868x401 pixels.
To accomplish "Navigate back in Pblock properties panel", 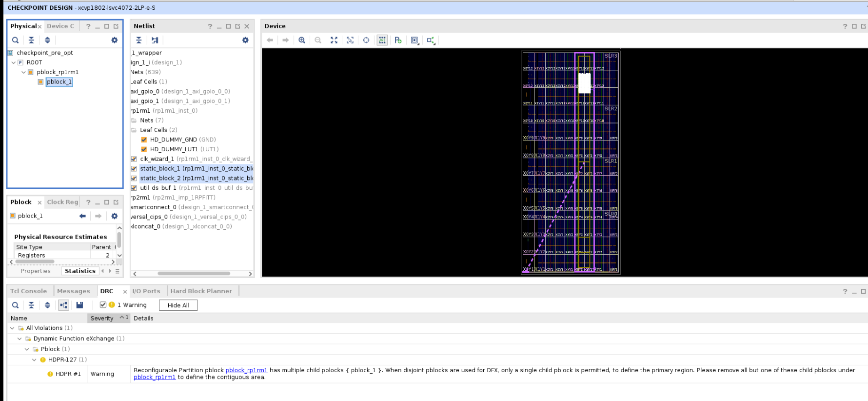I will click(x=82, y=216).
